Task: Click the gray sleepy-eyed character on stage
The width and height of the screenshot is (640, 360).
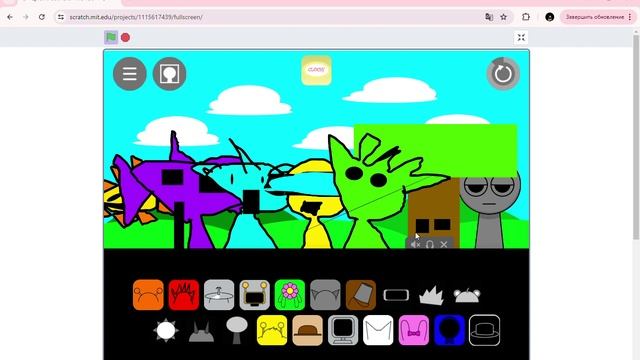Action: [489, 208]
